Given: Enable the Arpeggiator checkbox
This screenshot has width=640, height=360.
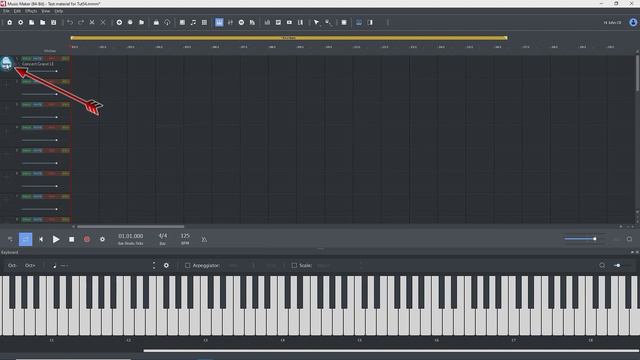Looking at the screenshot, I should click(187, 265).
